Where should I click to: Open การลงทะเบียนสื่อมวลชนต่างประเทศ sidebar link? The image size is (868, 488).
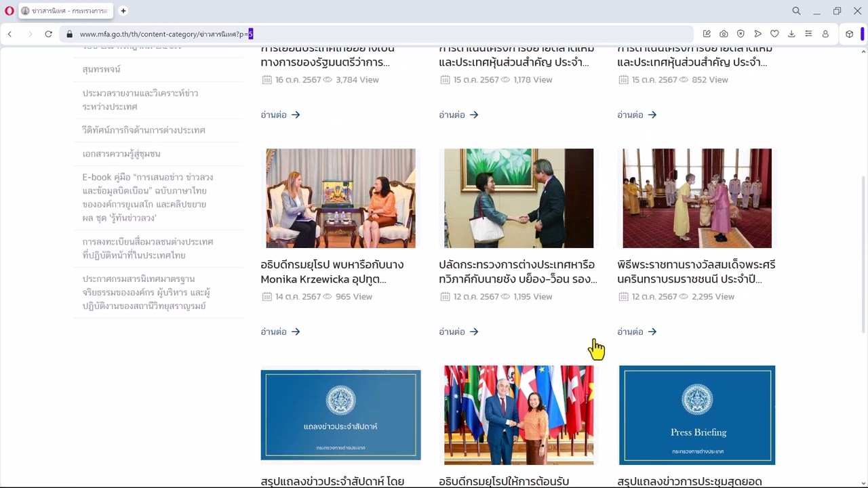click(148, 249)
